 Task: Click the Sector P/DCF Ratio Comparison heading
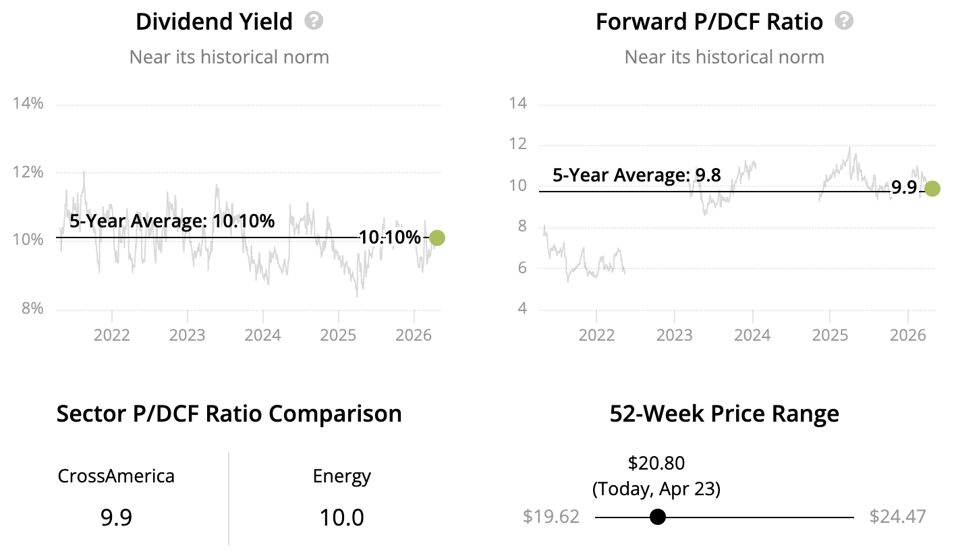coord(229,413)
